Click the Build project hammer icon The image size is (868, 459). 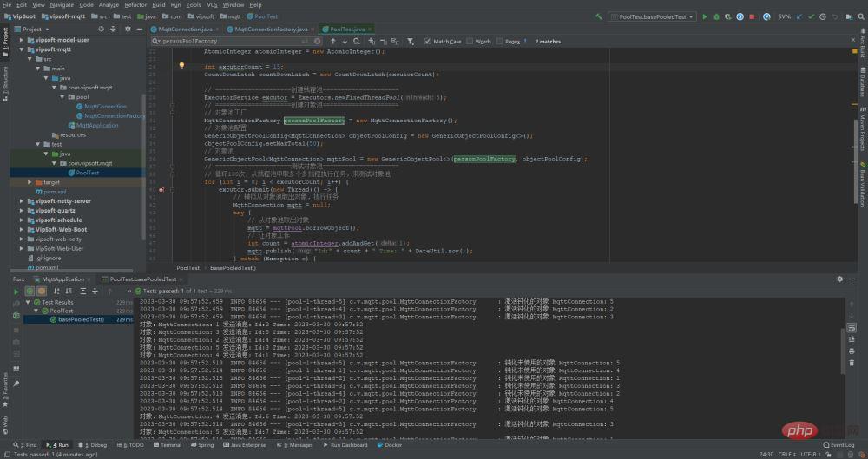(598, 16)
